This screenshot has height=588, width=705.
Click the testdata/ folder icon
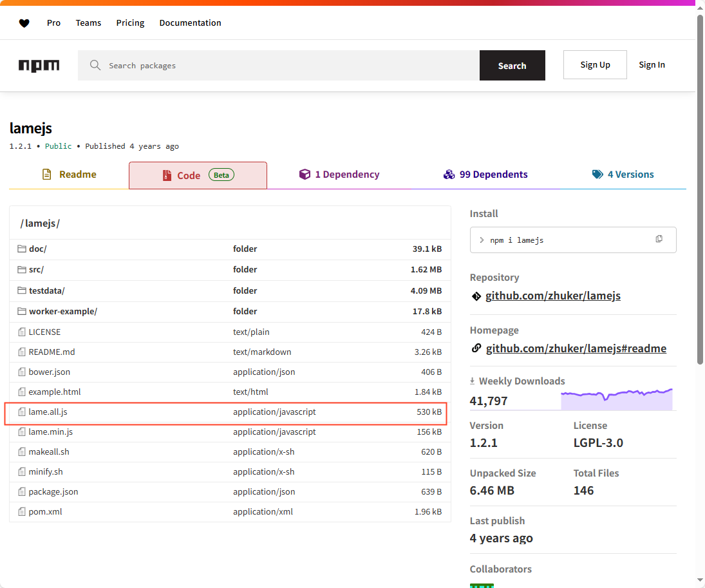tap(22, 290)
